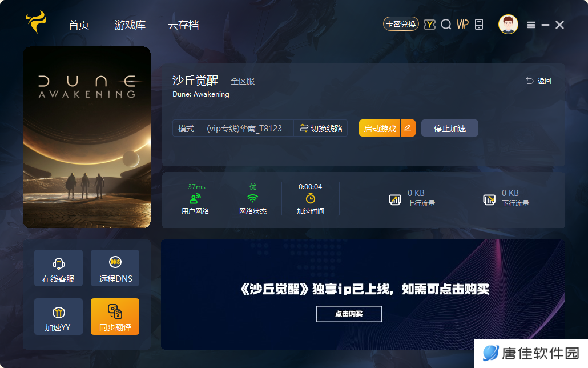Minimize the accelerator window
Image resolution: width=588 pixels, height=368 pixels.
tap(545, 25)
